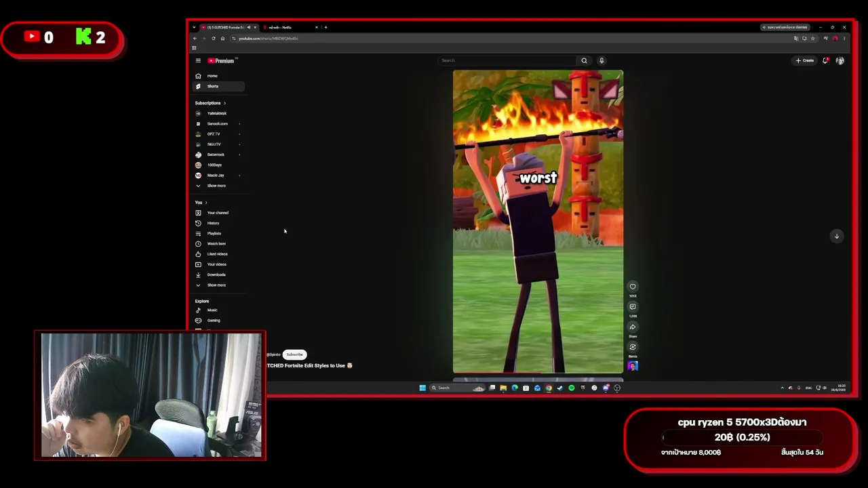Viewport: 868px width, 488px height.
Task: Open Downloads in the sidebar
Action: [218, 274]
